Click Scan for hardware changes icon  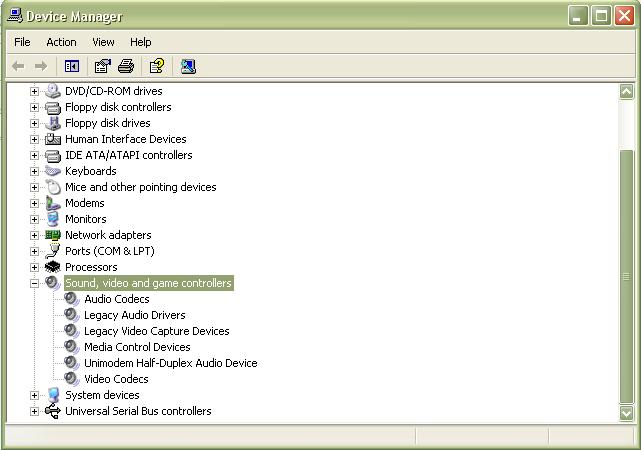click(188, 66)
